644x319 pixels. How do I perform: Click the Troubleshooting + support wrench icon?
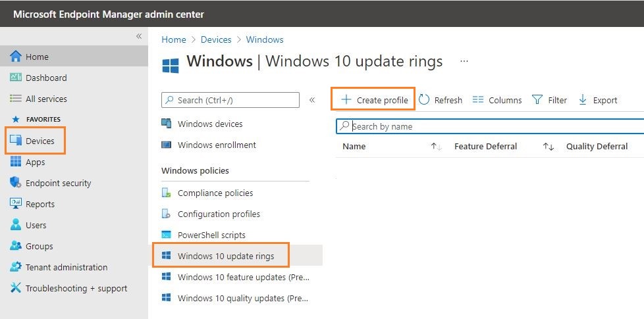pos(16,288)
